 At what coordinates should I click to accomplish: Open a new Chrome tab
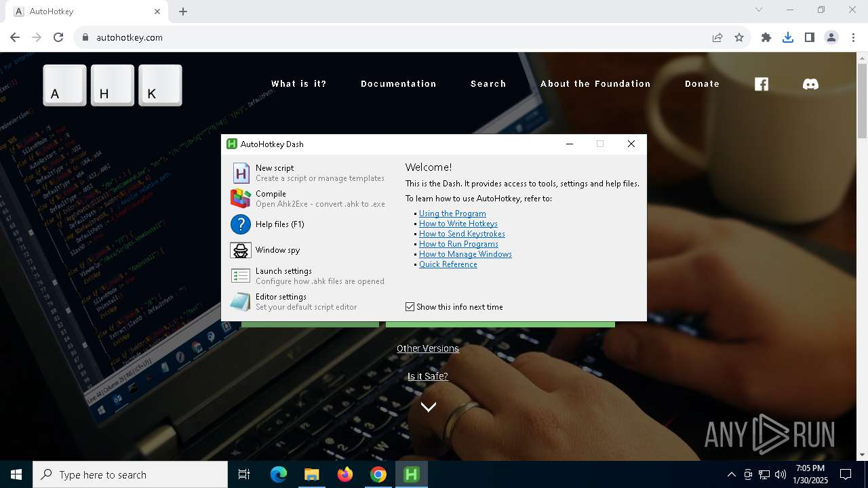coord(183,12)
